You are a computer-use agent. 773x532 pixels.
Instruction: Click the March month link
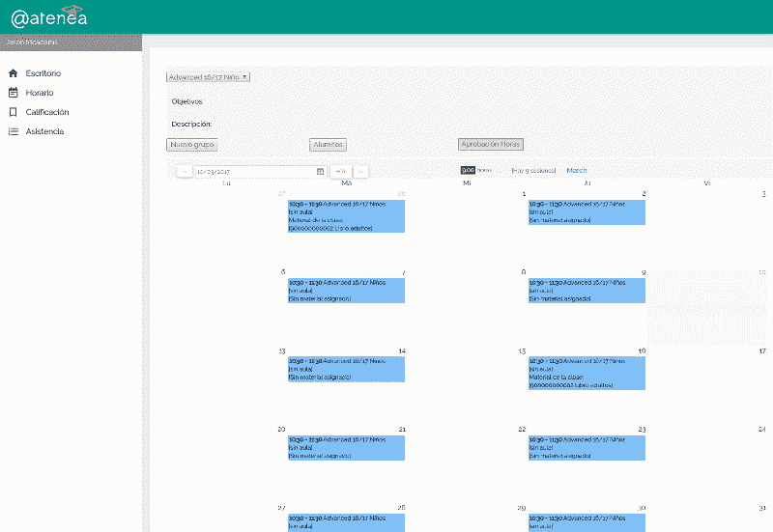tap(577, 171)
